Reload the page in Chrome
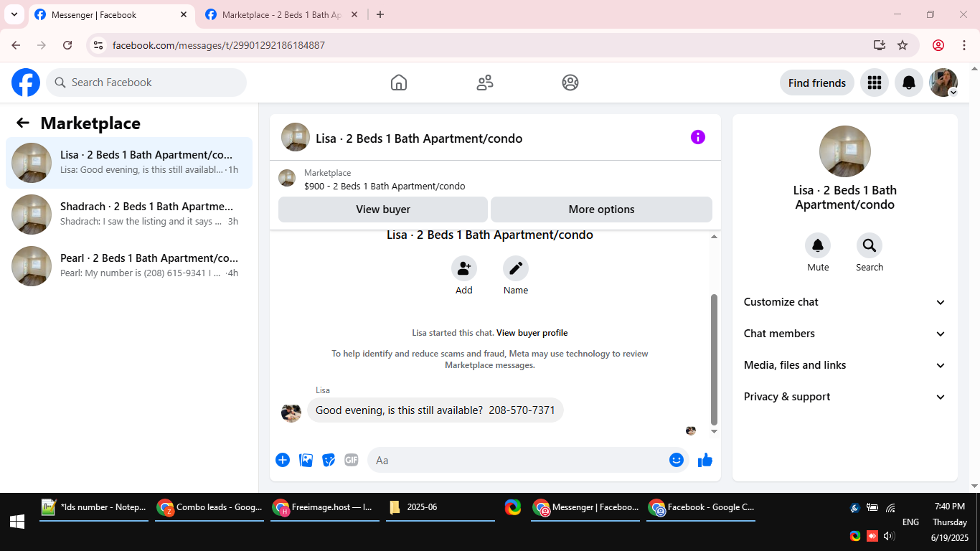The image size is (980, 551). pos(67,45)
